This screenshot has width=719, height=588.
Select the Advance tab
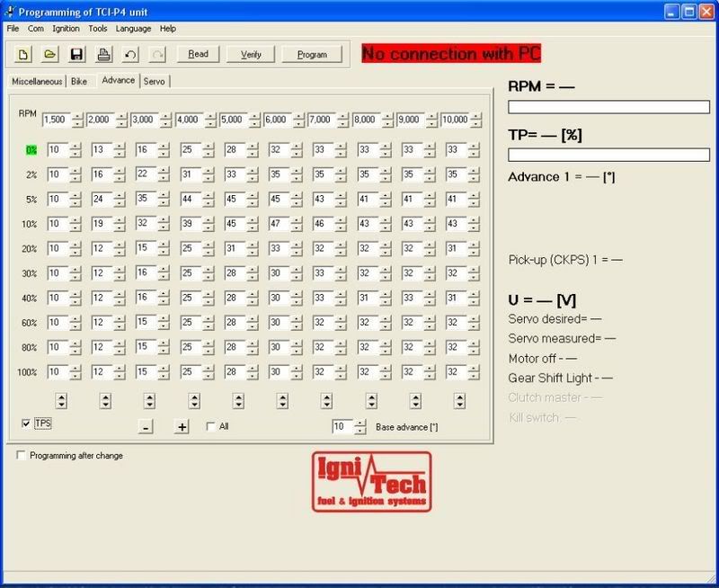(x=119, y=80)
